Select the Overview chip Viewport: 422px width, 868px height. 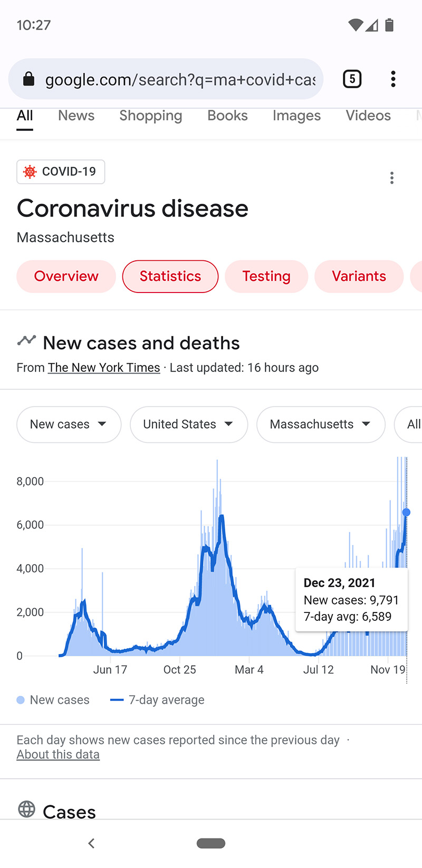tap(66, 276)
